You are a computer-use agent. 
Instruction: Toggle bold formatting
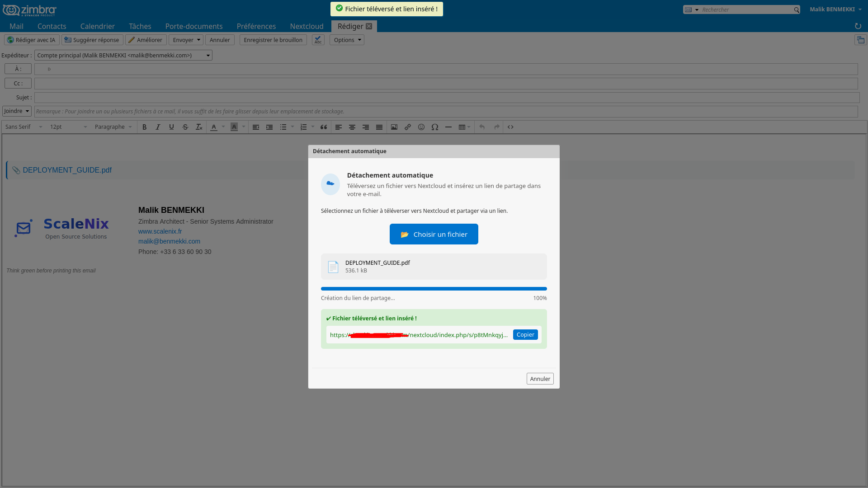(x=144, y=127)
